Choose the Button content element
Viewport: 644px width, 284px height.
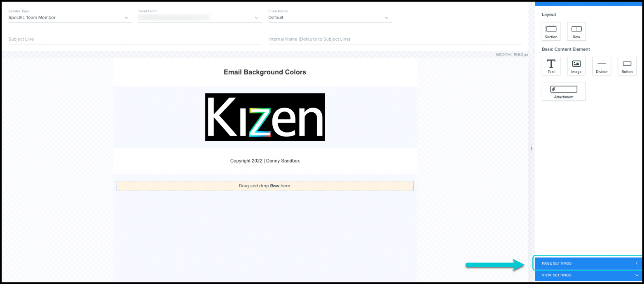click(x=627, y=66)
